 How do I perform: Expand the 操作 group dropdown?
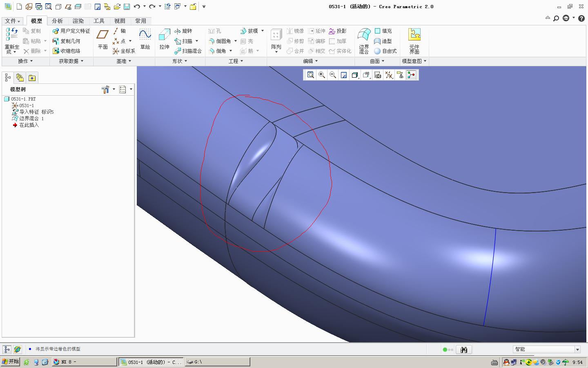(x=25, y=61)
